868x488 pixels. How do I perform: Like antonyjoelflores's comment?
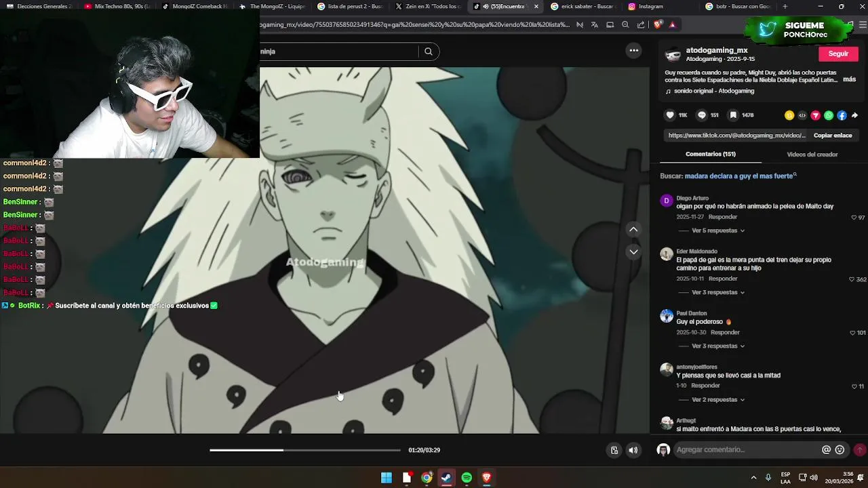[x=854, y=386]
